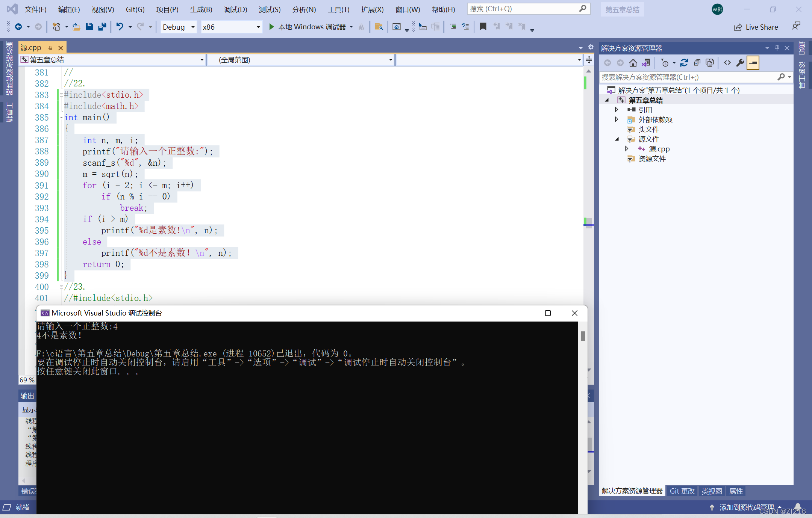Screen dimensions: 812x518
Task: Toggle visibility of 源文件 folder
Action: [618, 139]
